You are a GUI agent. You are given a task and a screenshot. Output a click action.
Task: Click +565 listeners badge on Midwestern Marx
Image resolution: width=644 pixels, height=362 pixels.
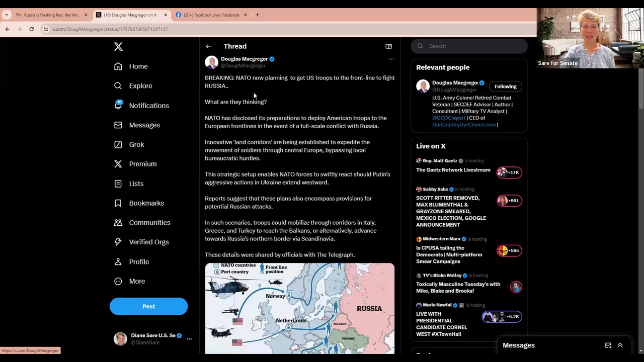coord(509,250)
